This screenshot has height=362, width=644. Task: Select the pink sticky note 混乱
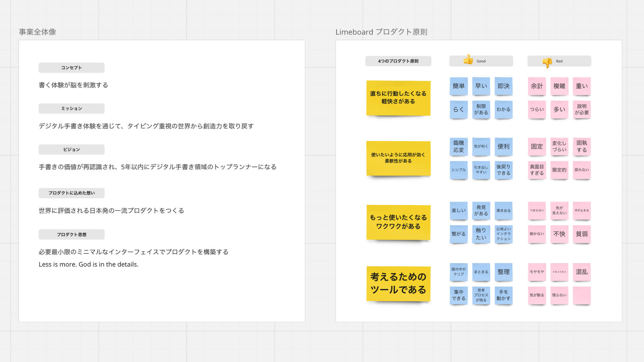pos(582,272)
